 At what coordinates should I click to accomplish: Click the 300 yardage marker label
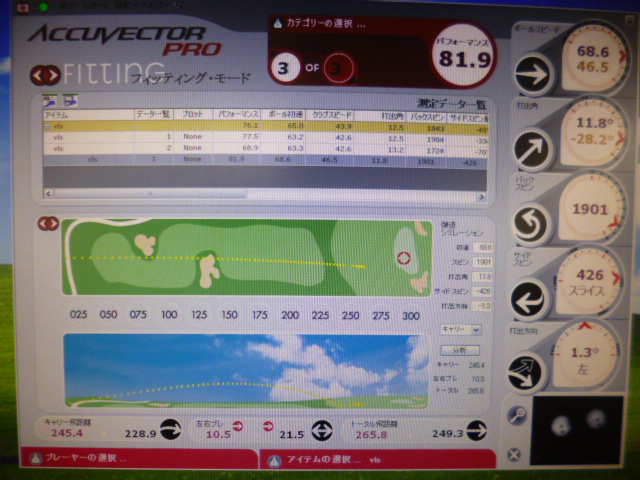tap(411, 316)
